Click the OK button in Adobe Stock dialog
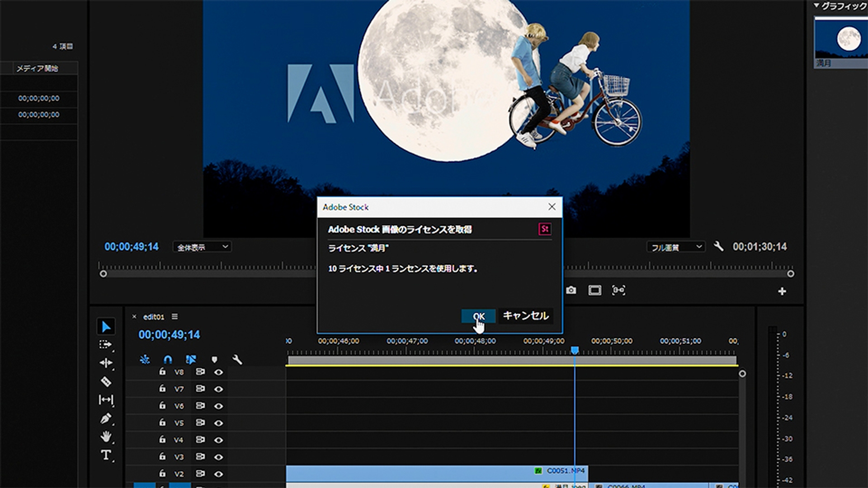The height and width of the screenshot is (488, 868). coord(478,316)
